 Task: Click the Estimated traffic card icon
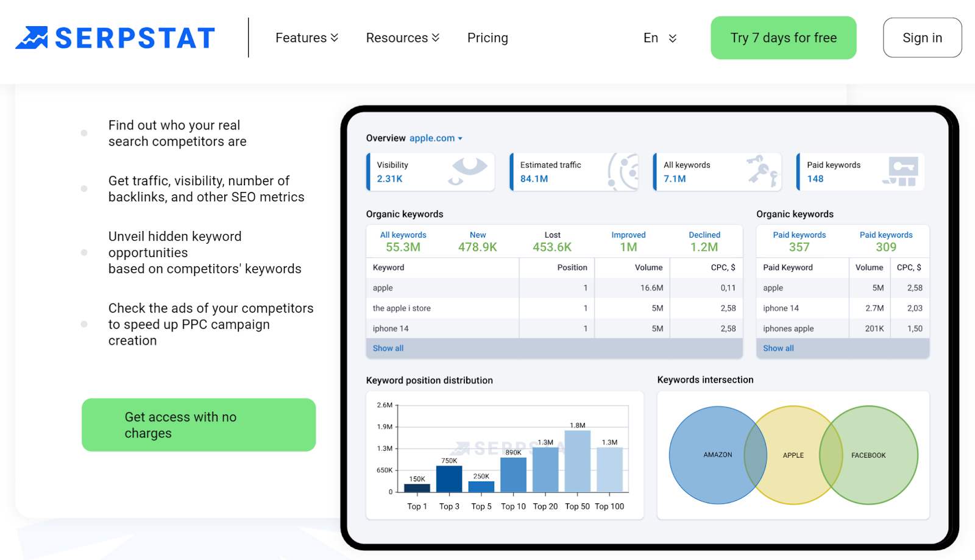pos(623,171)
